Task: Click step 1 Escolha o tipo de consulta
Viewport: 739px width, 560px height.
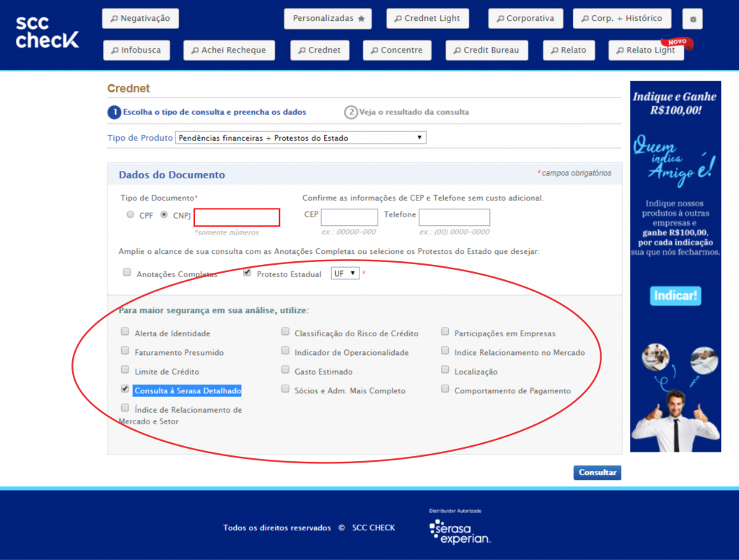Action: pos(207,112)
